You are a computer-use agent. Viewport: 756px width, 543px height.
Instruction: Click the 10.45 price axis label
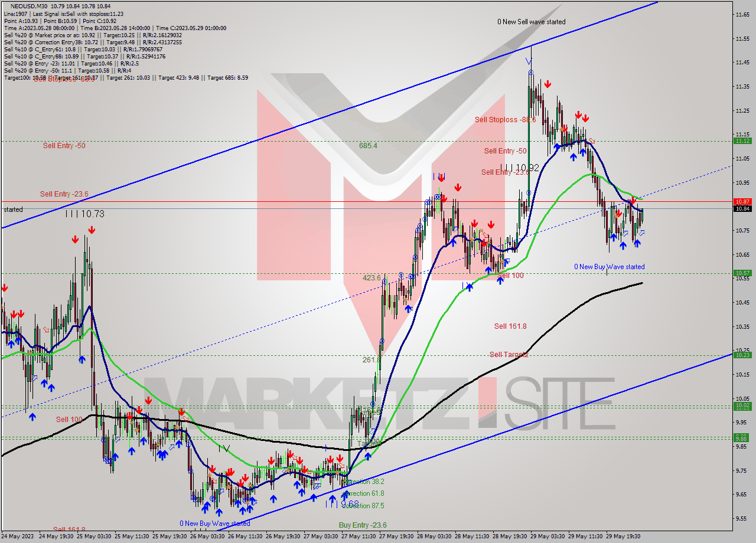(743, 302)
